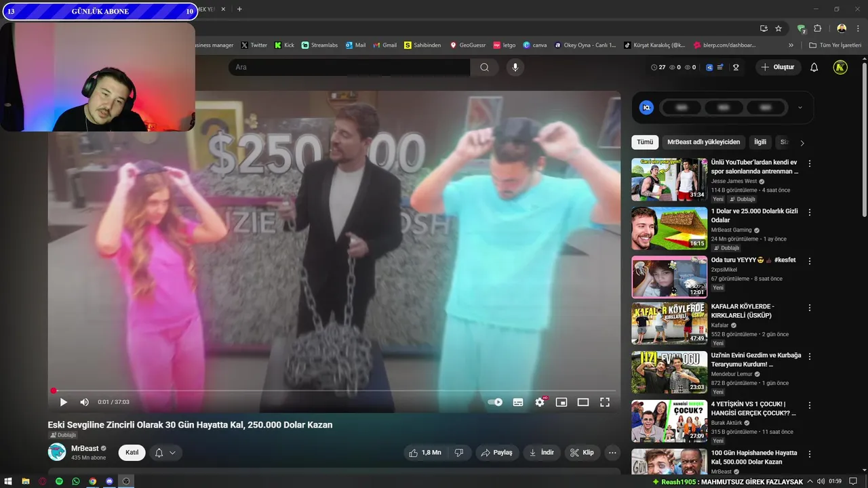868x488 pixels.
Task: Open Discord from the taskbar
Action: click(x=109, y=481)
